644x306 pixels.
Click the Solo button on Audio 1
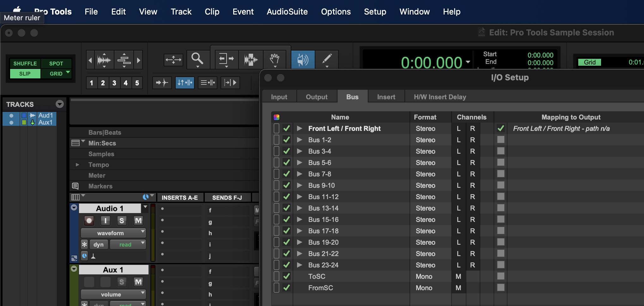pos(122,221)
